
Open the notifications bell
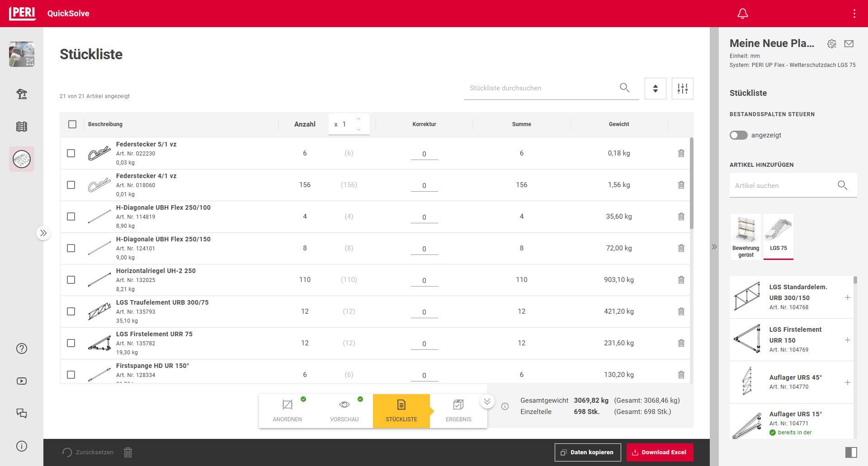(742, 14)
